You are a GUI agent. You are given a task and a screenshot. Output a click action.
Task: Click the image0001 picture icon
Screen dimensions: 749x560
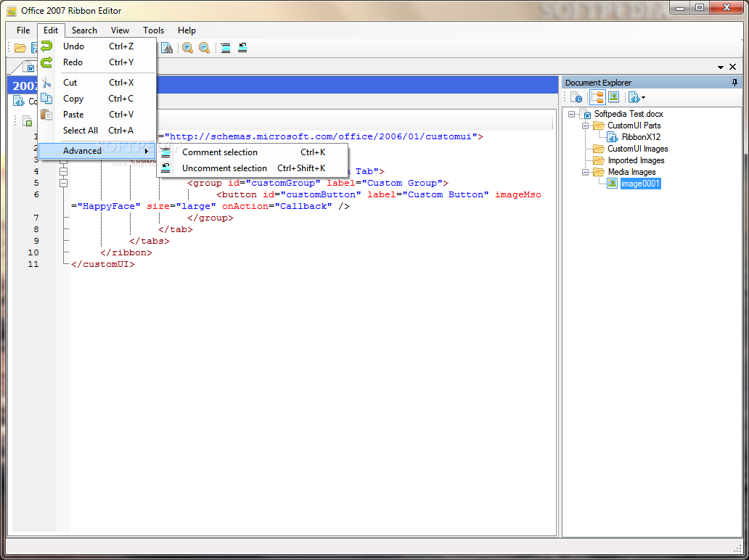coord(612,184)
